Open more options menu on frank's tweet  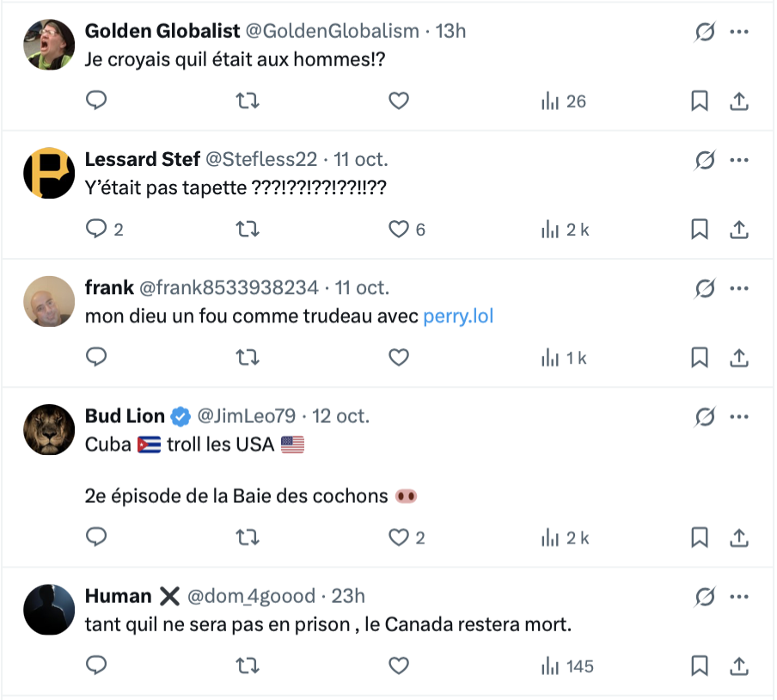[738, 288]
